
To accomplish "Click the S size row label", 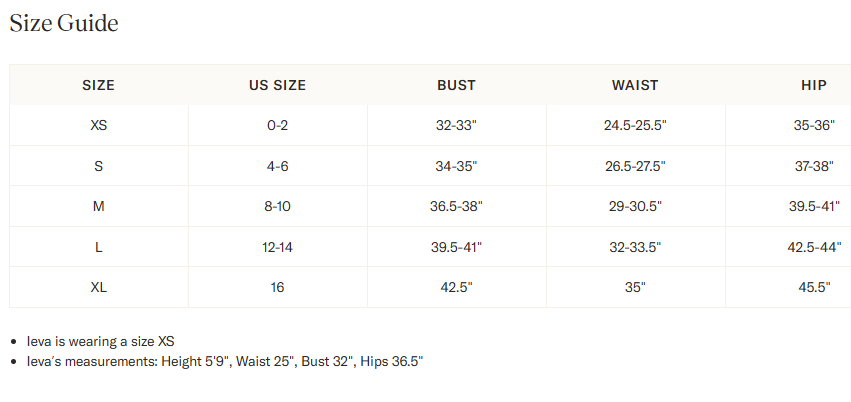I will pyautogui.click(x=98, y=166).
